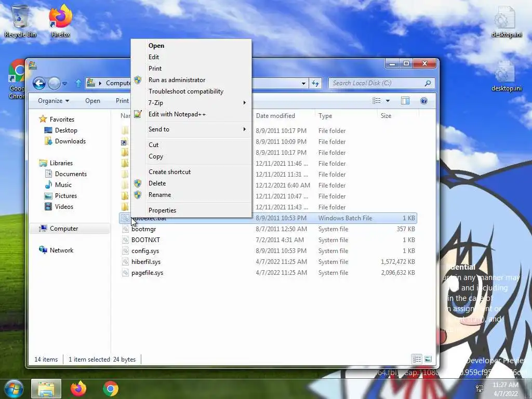Click the Explorer Back navigation arrow
Screen dimensions: 532x399
(x=39, y=83)
